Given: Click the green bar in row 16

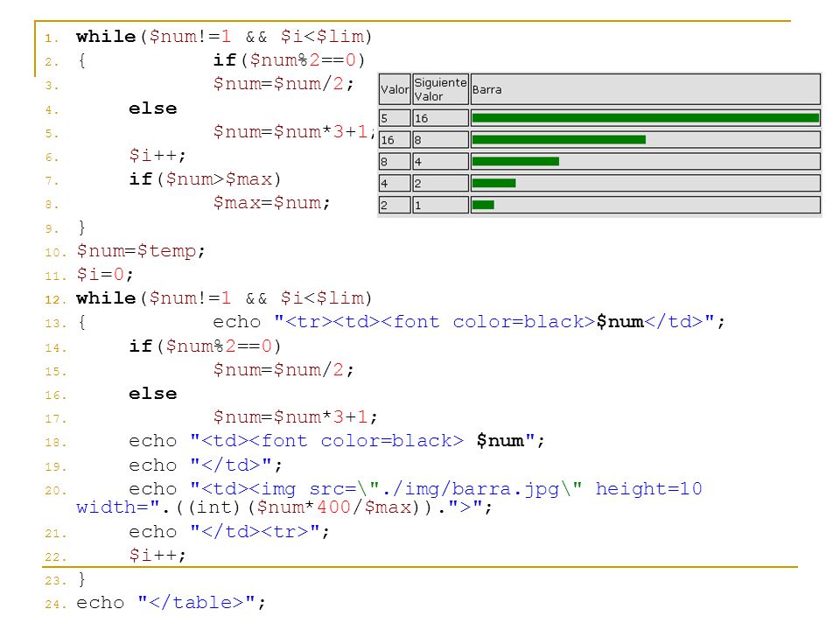Looking at the screenshot, I should pyautogui.click(x=559, y=140).
